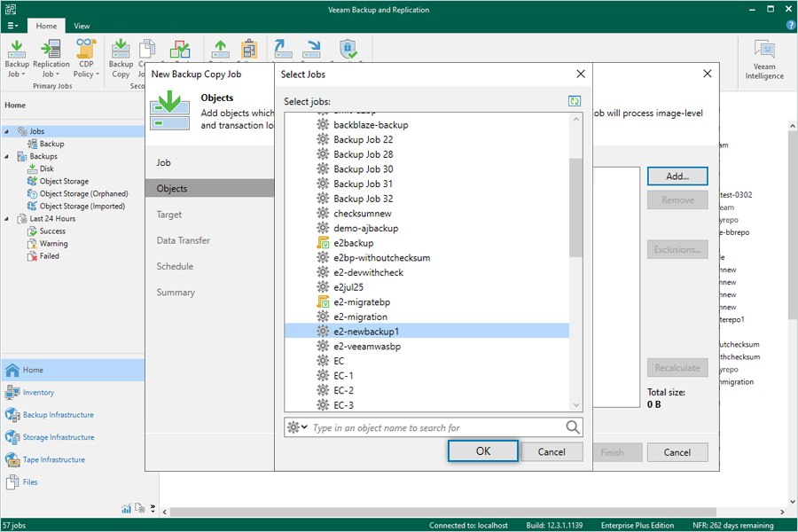The height and width of the screenshot is (532, 798).
Task: Collapse the Backups tree node
Action: tap(6, 156)
